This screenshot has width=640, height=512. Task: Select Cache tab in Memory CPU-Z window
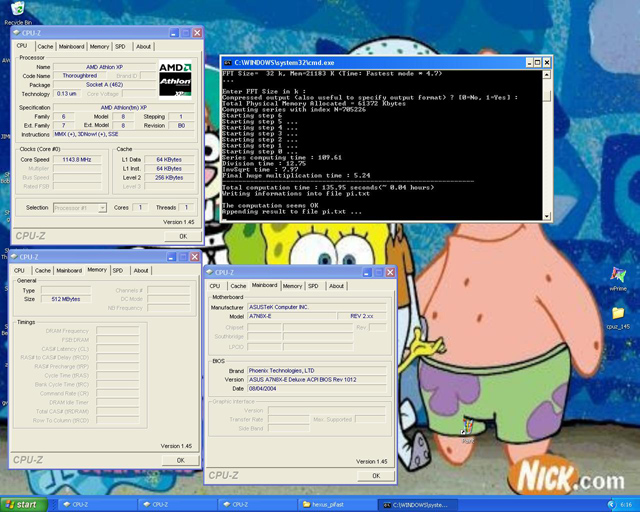[x=43, y=270]
